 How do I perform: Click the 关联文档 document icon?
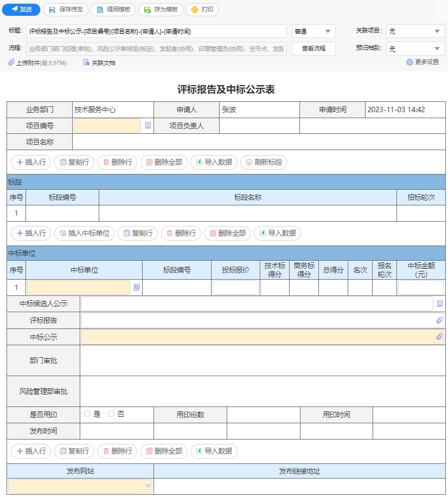tap(86, 62)
